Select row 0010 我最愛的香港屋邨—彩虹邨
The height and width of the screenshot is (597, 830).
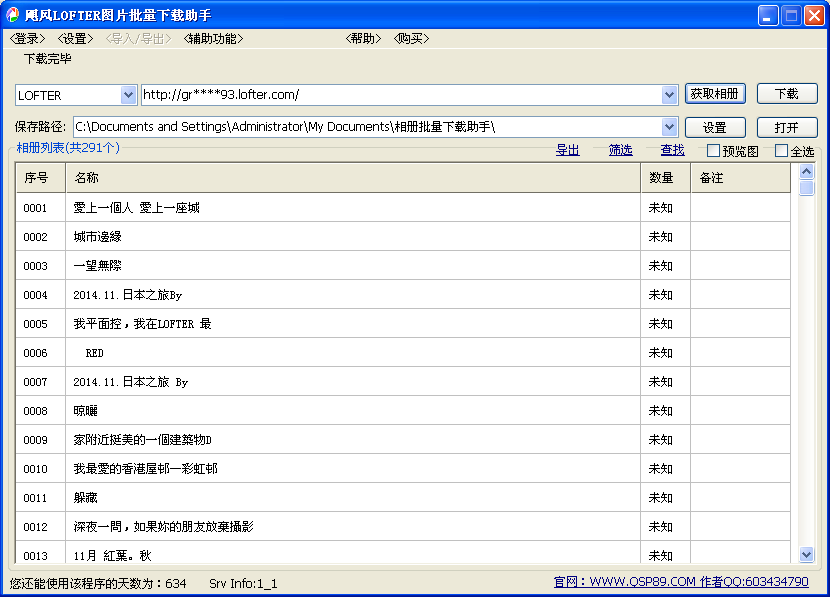point(403,469)
